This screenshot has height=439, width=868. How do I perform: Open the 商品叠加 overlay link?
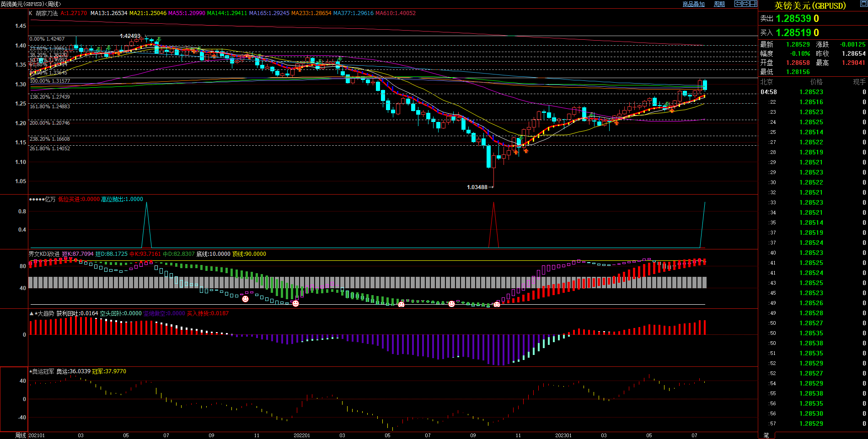click(693, 4)
